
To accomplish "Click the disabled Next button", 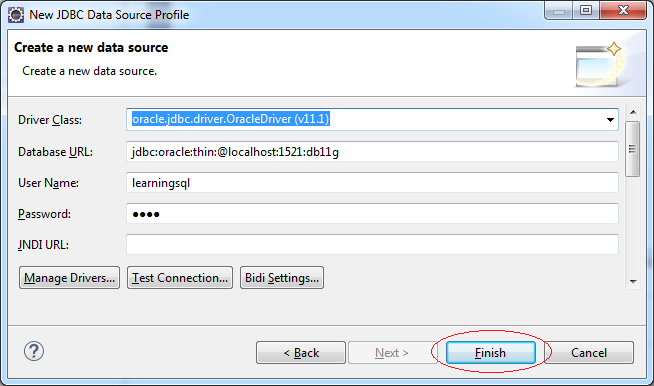I will click(392, 353).
